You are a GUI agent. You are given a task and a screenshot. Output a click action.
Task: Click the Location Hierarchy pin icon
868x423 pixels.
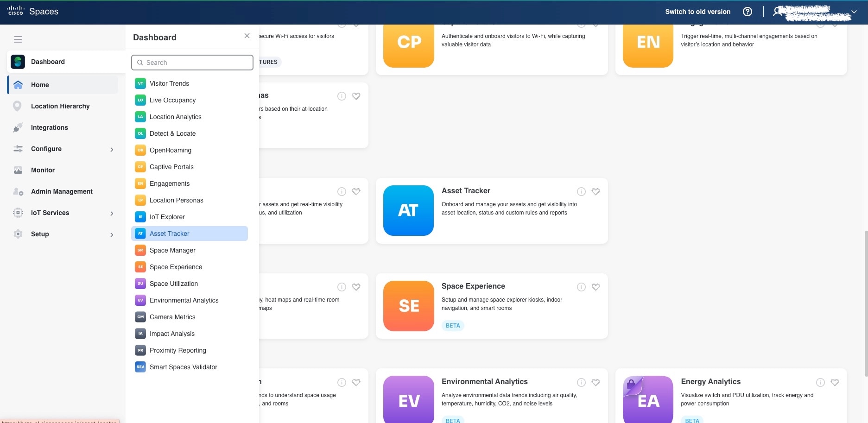[18, 106]
